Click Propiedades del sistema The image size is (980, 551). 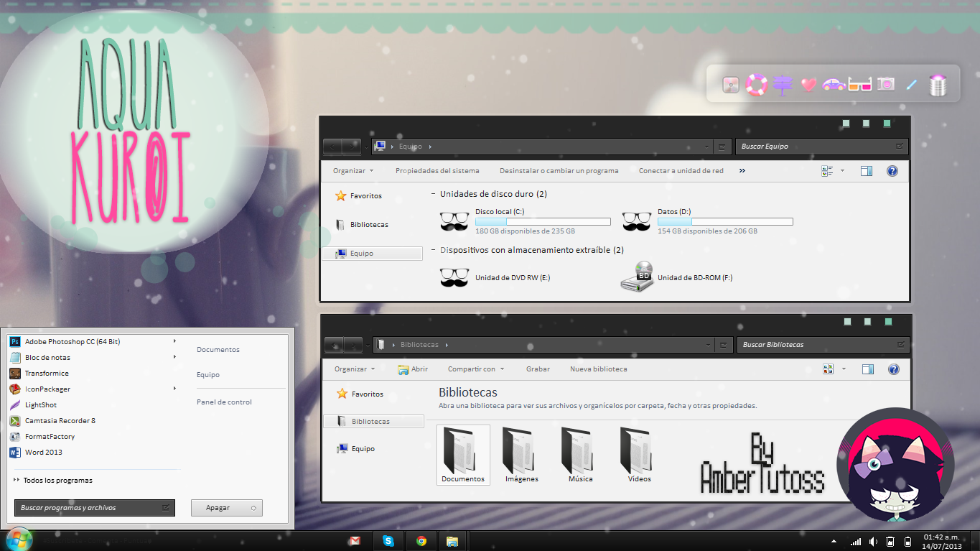click(x=437, y=171)
